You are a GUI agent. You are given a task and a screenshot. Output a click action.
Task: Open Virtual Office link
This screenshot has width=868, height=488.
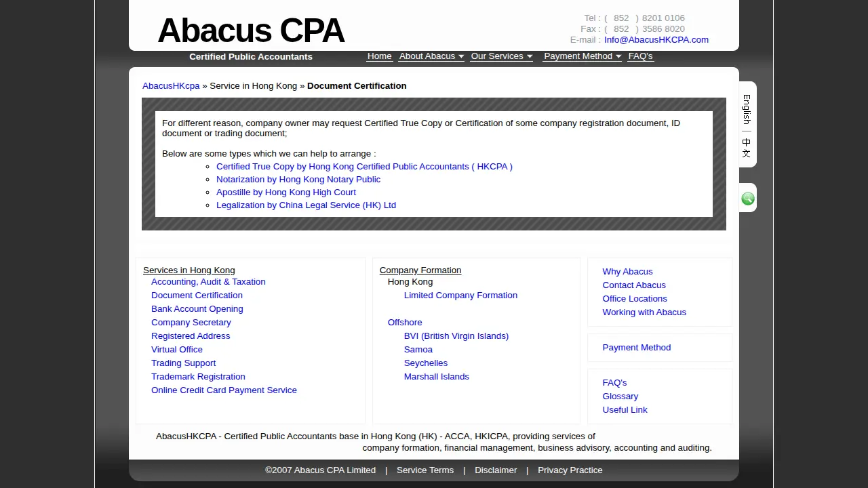[x=177, y=349]
